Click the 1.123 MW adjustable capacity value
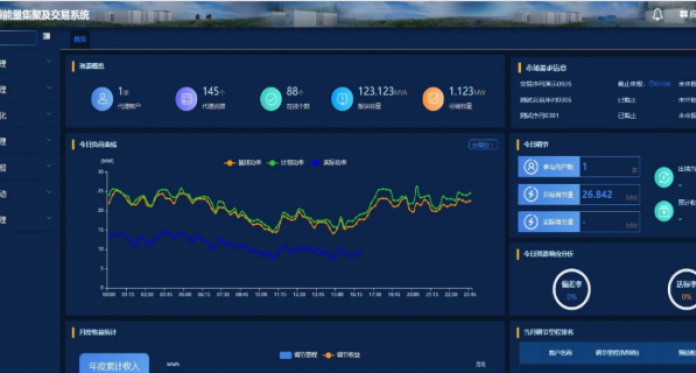696x373 pixels. (467, 92)
